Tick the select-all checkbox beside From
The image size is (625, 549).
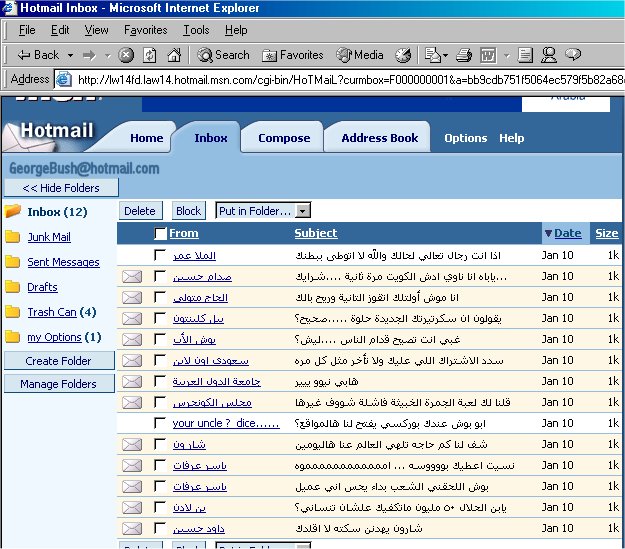coord(160,234)
